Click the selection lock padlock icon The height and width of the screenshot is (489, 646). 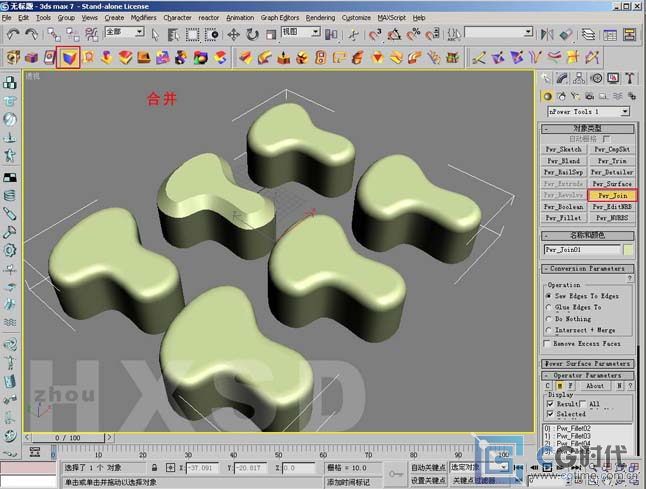pos(154,468)
